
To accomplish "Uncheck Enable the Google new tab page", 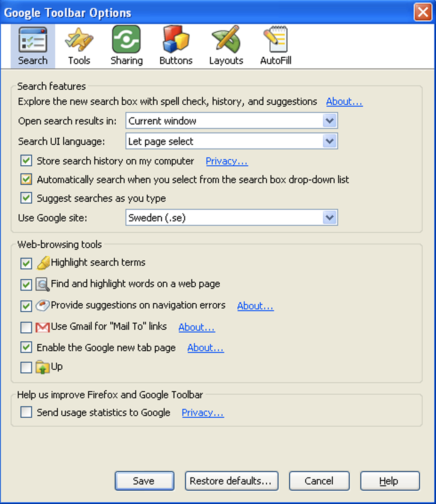I will pyautogui.click(x=26, y=348).
